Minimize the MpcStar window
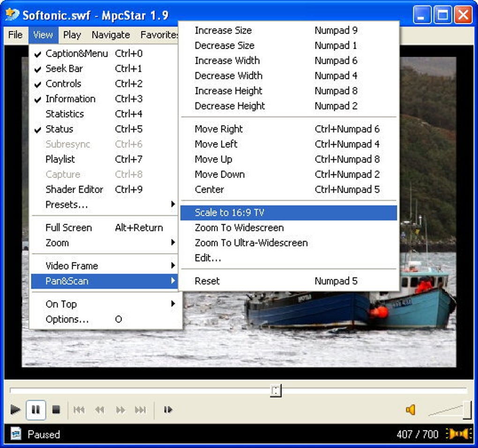 pyautogui.click(x=422, y=15)
